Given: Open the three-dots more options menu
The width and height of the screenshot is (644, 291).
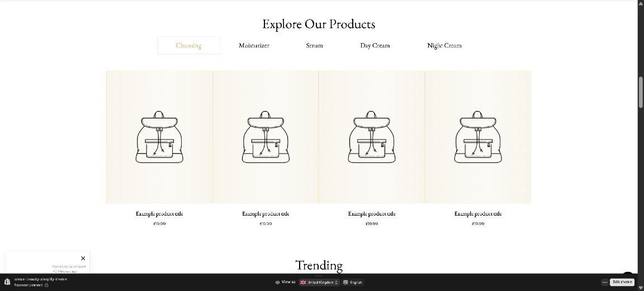Looking at the screenshot, I should coord(604,283).
